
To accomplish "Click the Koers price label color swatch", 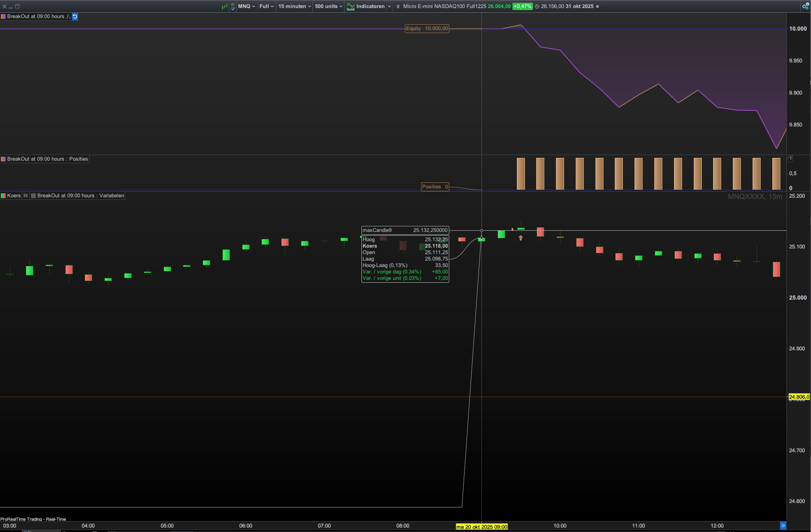I will click(3, 196).
